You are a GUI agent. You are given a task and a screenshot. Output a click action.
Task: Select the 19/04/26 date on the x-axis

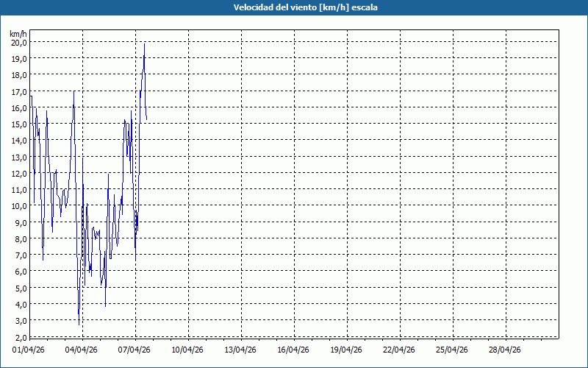(347, 350)
